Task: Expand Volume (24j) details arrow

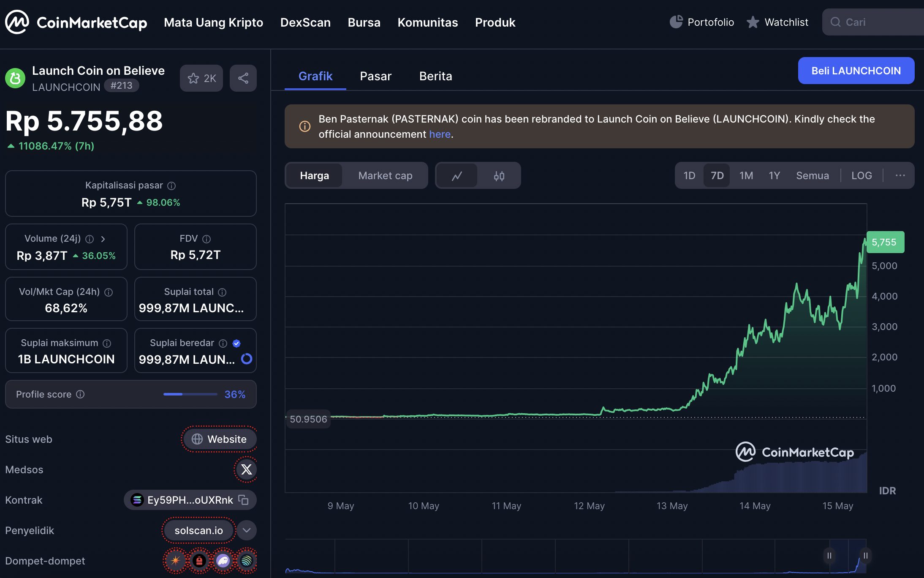Action: click(103, 239)
